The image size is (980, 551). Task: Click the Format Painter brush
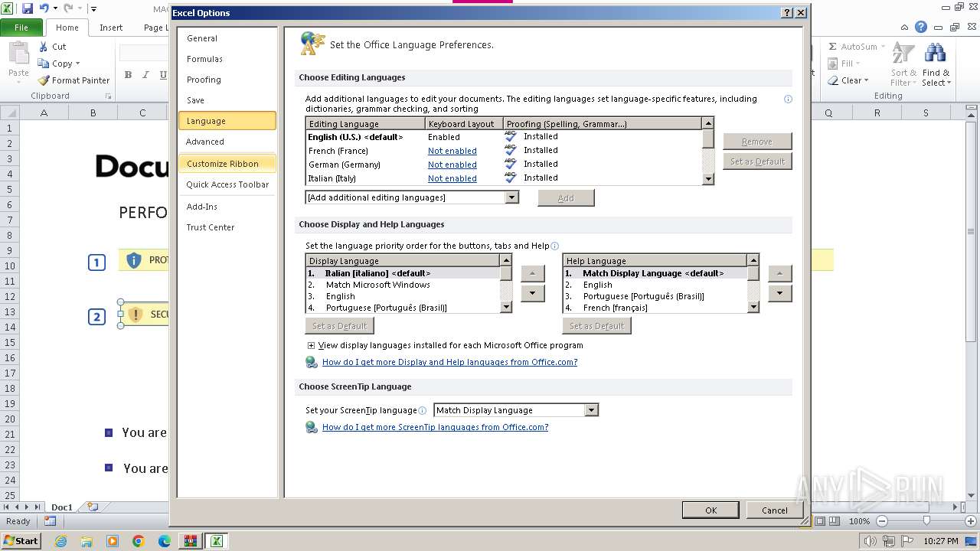(44, 80)
